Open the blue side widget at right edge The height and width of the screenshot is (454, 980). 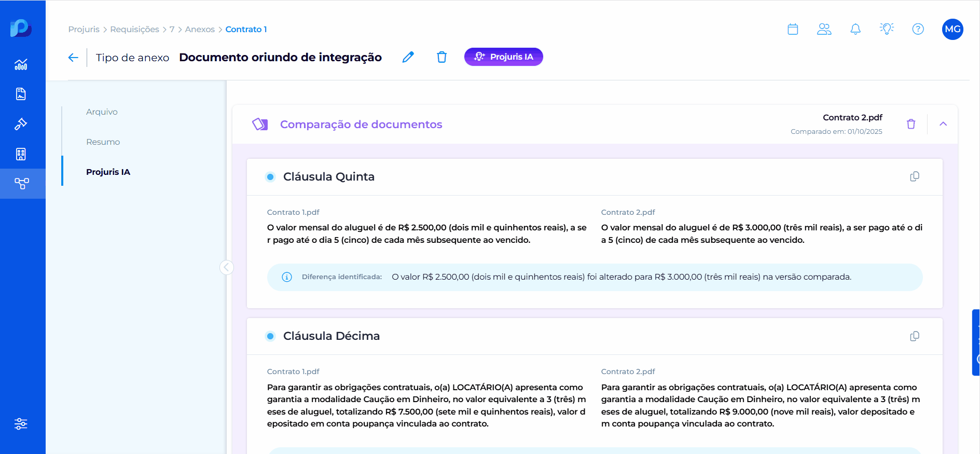[976, 342]
